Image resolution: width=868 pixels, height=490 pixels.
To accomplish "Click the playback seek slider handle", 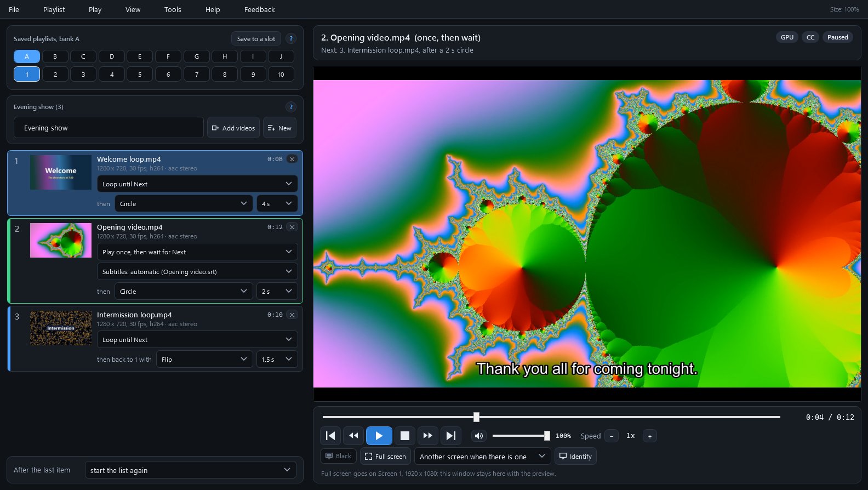I will pyautogui.click(x=476, y=417).
